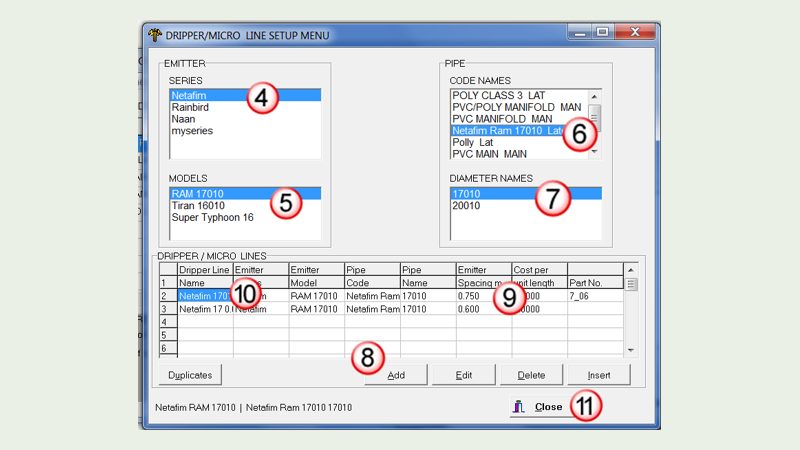Screen dimensions: 800x450
Task: Click the Edit button
Action: (463, 375)
